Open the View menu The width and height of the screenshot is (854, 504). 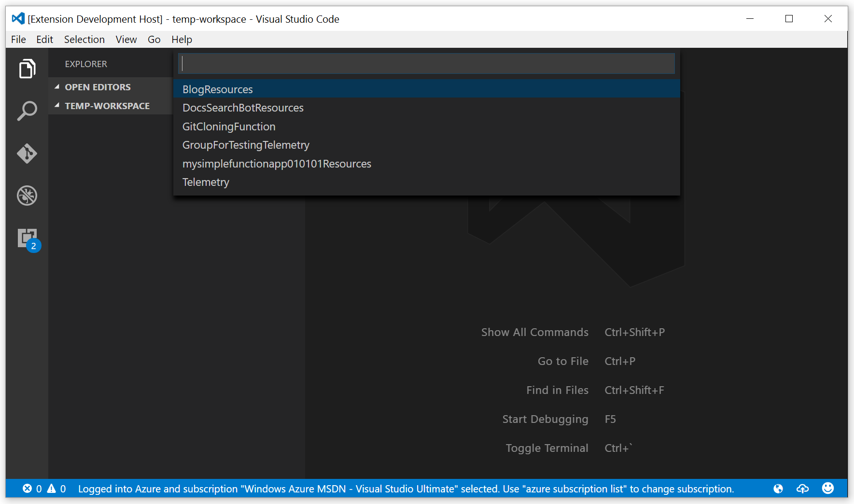click(126, 40)
